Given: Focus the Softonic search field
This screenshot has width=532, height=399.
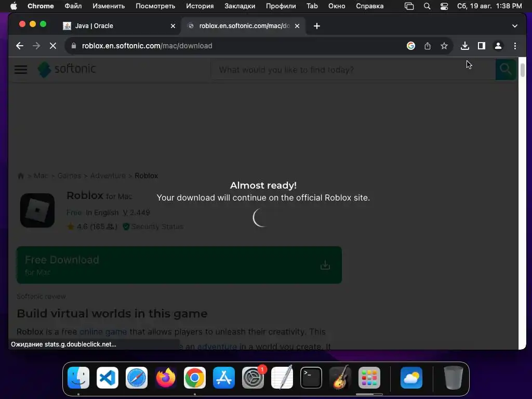Looking at the screenshot, I should (353, 70).
